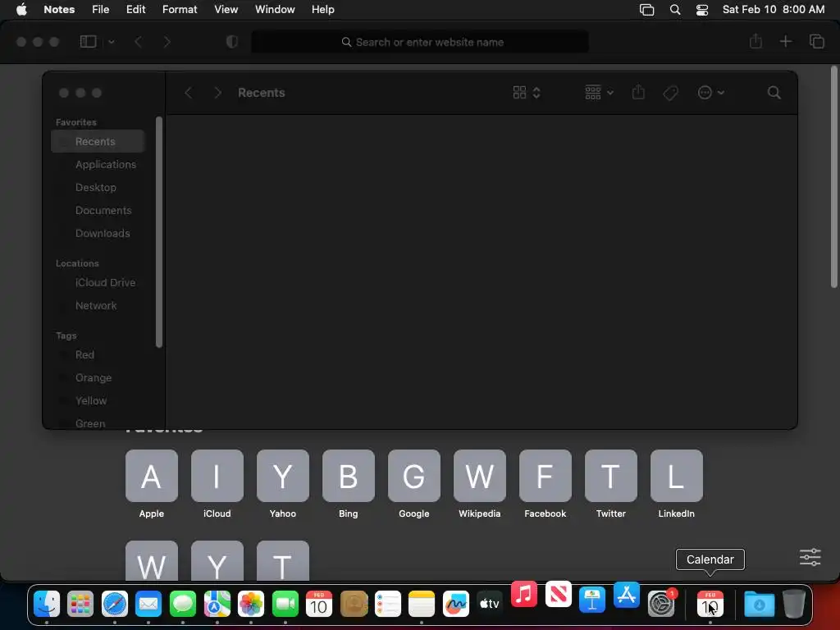Click Share icon in Recents window toolbar

[x=638, y=92]
